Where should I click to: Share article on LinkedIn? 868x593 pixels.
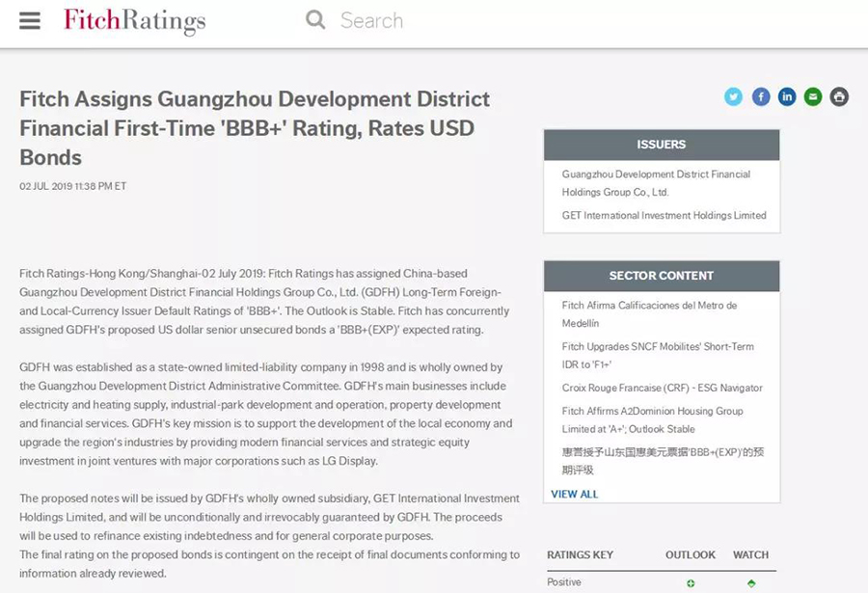pos(787,96)
